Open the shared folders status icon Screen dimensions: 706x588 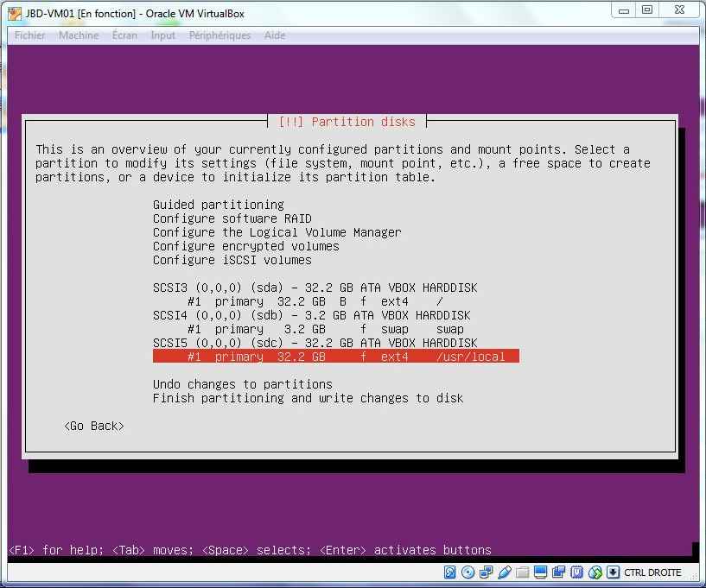522,572
